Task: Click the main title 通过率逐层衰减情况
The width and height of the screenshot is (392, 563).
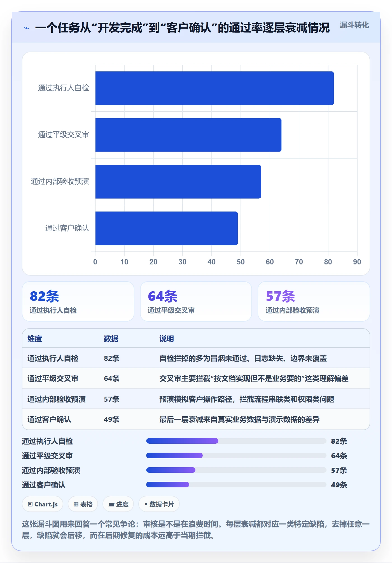Action: coord(182,28)
